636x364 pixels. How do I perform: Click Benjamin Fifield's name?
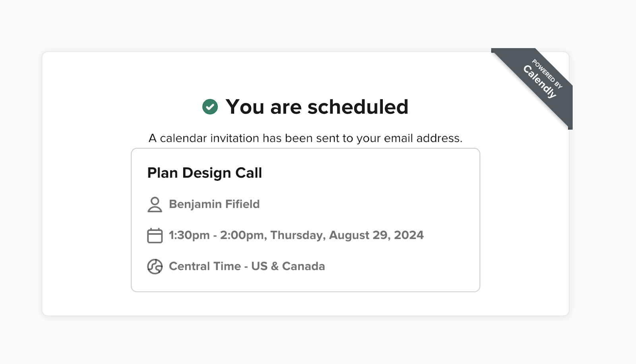pos(214,204)
